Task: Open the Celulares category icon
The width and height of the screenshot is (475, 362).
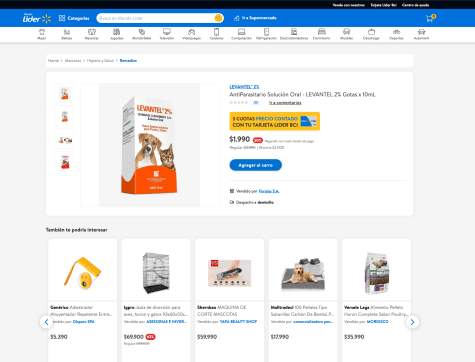Action: click(x=216, y=34)
